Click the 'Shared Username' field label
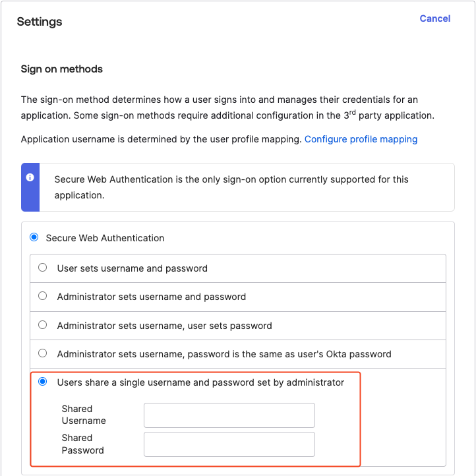Screen dimensions: 476x476 84,415
